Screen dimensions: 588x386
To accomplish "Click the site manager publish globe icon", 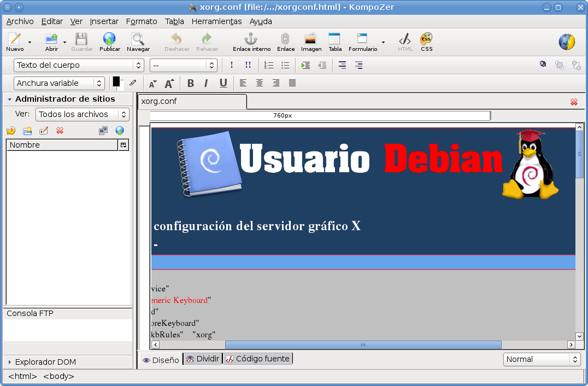I will click(120, 131).
